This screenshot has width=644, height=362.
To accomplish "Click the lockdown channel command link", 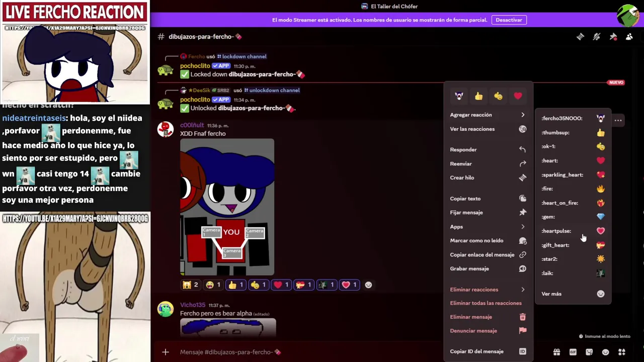I will tap(242, 56).
